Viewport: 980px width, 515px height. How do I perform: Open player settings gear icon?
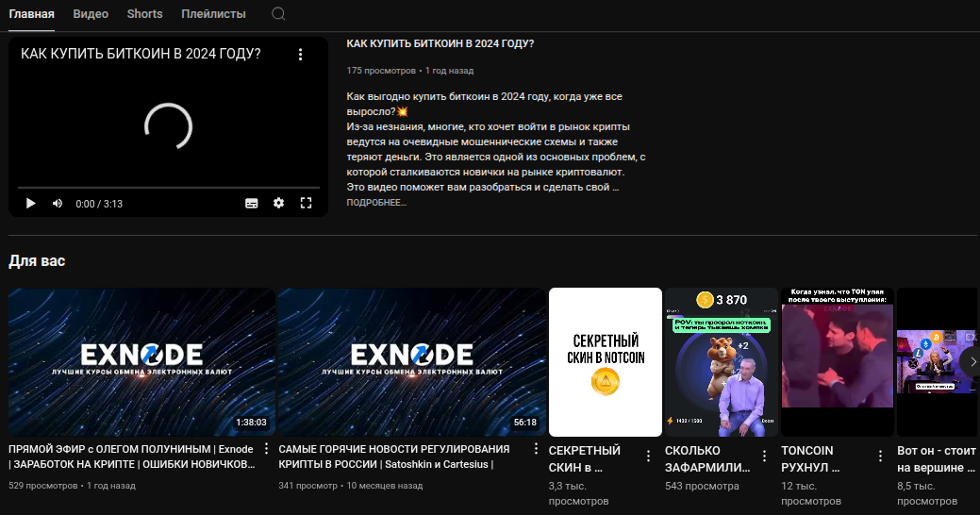coord(279,203)
